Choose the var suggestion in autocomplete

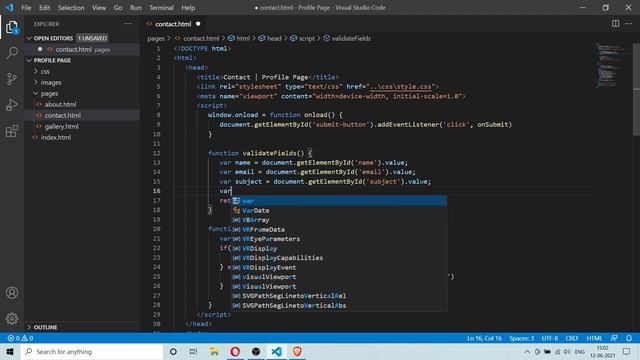point(339,201)
